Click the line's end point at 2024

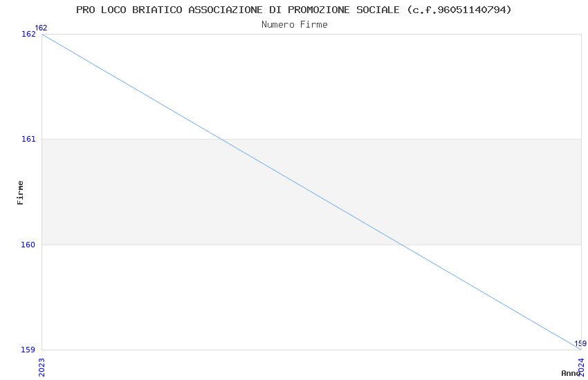point(580,349)
